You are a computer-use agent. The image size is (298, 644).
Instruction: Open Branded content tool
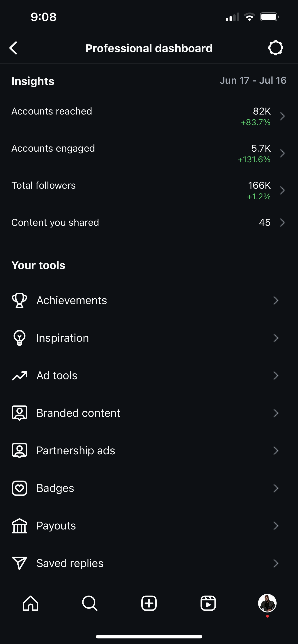pyautogui.click(x=149, y=413)
